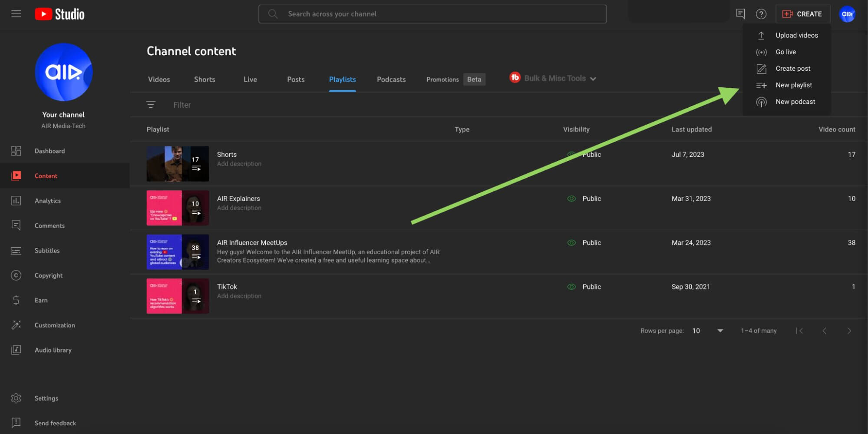Switch to the Posts tab
The image size is (868, 434).
pos(296,80)
